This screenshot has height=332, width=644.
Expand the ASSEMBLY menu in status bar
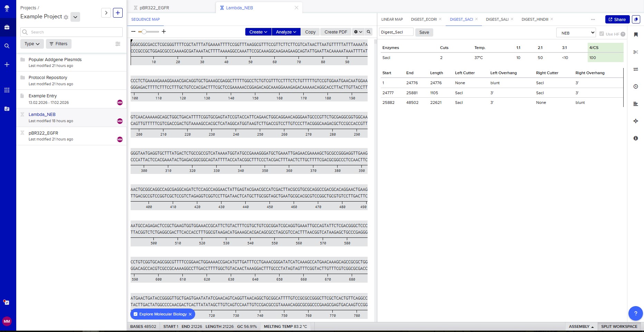click(x=581, y=326)
